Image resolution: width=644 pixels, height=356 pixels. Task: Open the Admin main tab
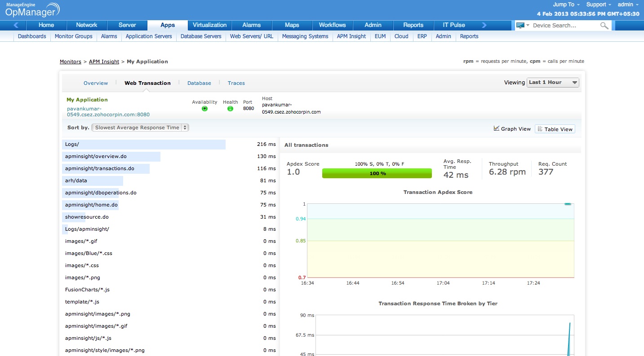point(373,25)
